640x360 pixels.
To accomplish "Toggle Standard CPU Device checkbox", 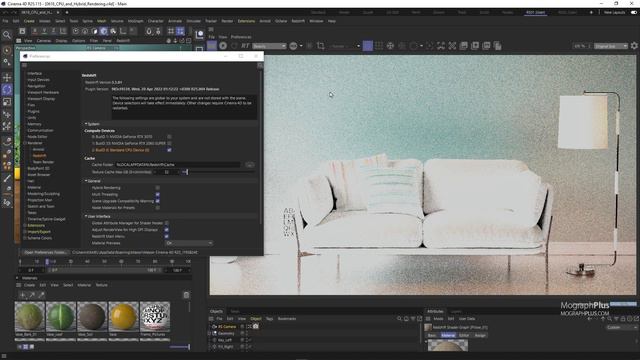I will click(169, 150).
